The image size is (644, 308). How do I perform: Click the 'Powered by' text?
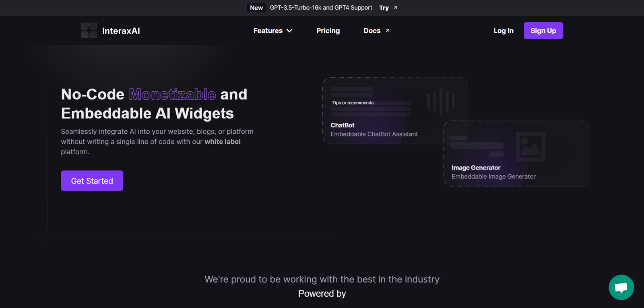(322, 294)
